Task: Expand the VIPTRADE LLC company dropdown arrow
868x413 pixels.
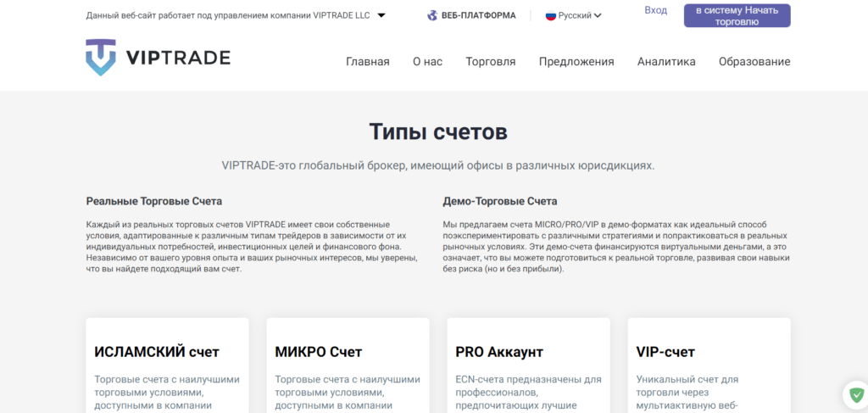Action: (x=381, y=15)
